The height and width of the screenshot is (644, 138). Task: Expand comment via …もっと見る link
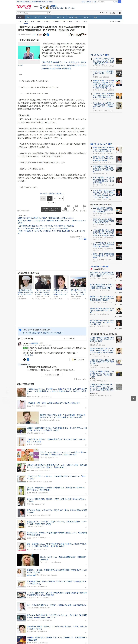pos(28,355)
